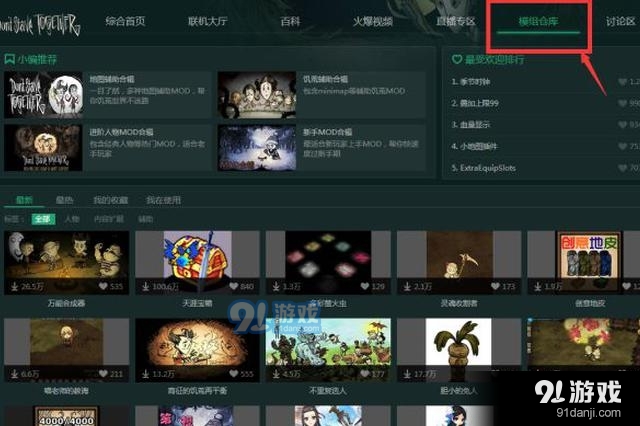Open ranking item 4 in the popularity list

474,146
